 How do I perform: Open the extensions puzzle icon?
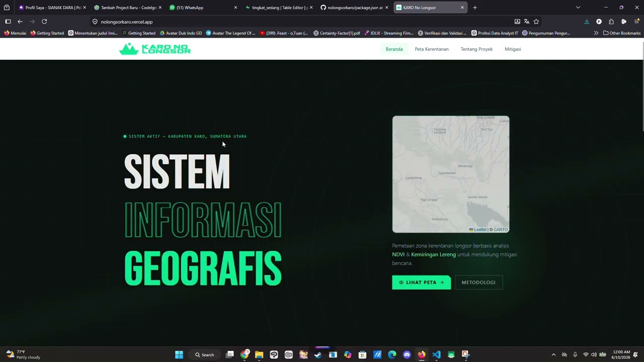pos(611,22)
